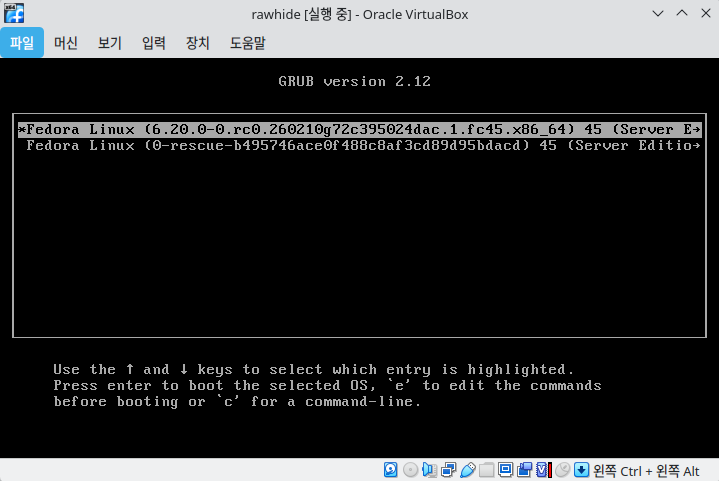Viewport: 719px width, 481px height.
Task: Click the shared folders status icon
Action: click(x=487, y=470)
